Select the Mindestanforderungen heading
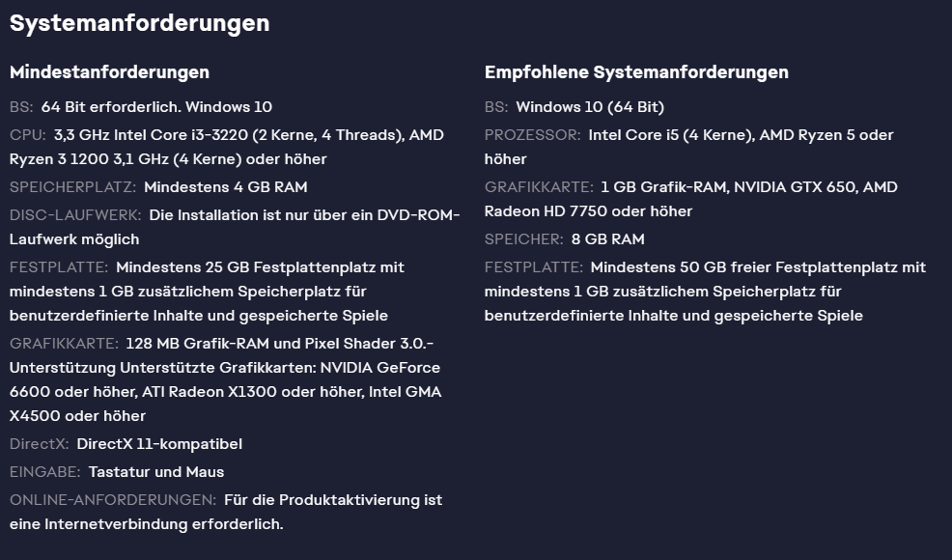Screen dimensions: 952x560 [109, 72]
